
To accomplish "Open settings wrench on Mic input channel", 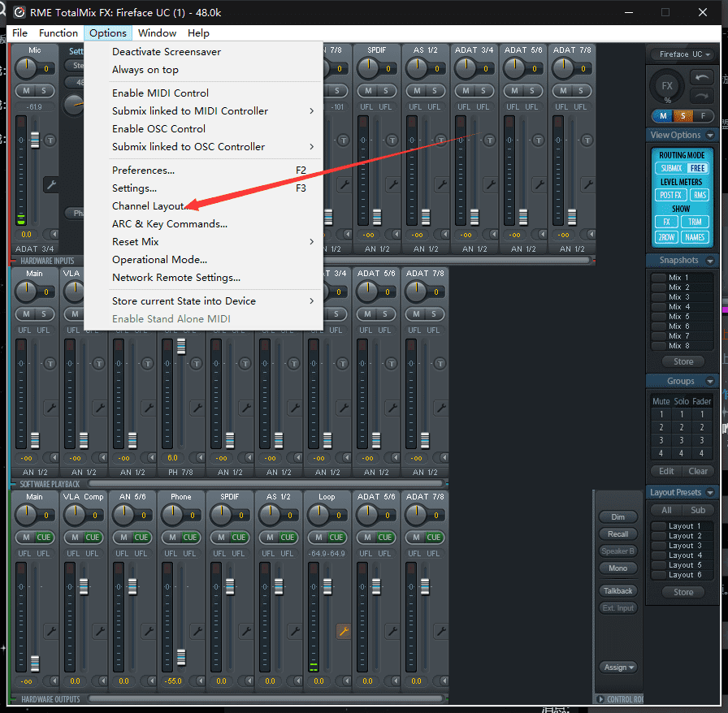I will (x=50, y=184).
